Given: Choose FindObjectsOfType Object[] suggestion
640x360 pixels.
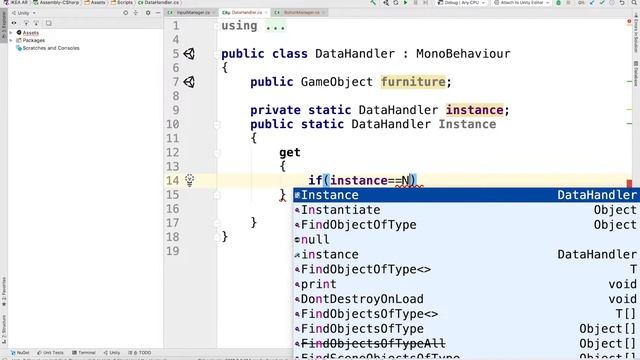Looking at the screenshot, I should (466, 329).
